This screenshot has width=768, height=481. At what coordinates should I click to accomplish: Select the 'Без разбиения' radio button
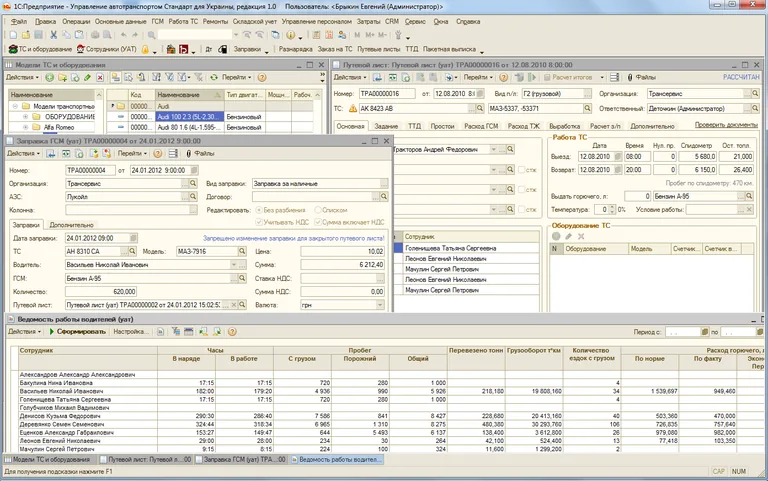pos(257,211)
